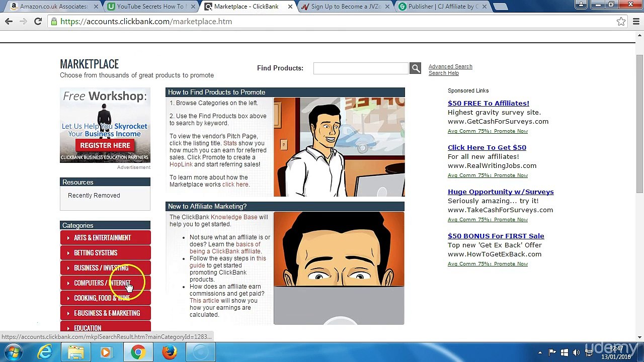
Task: Click the address bar URL
Action: (146, 22)
